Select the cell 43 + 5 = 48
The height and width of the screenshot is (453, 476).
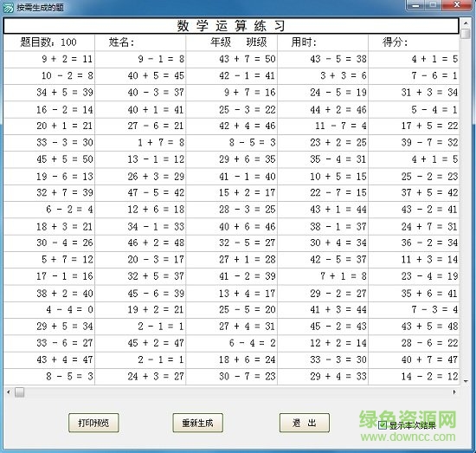point(414,327)
